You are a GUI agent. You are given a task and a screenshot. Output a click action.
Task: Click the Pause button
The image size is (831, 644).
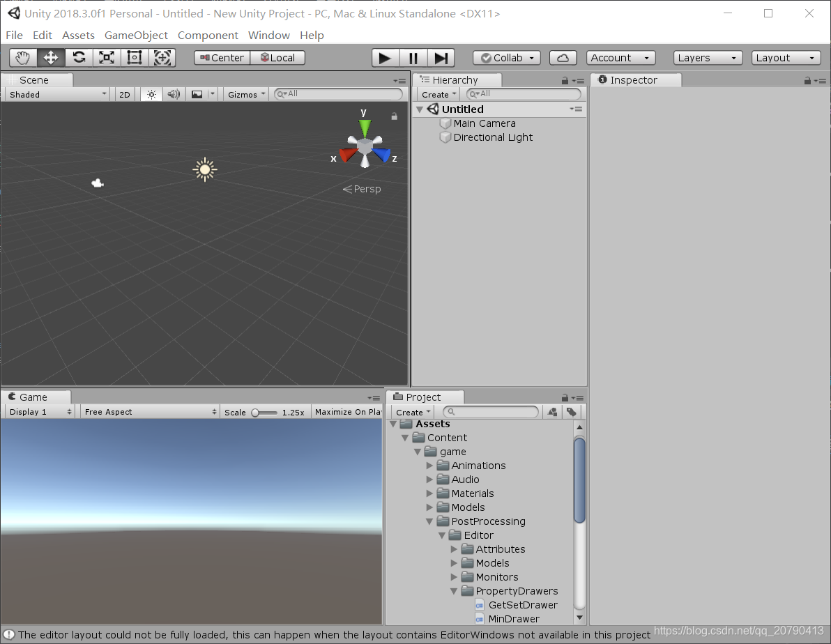point(413,58)
